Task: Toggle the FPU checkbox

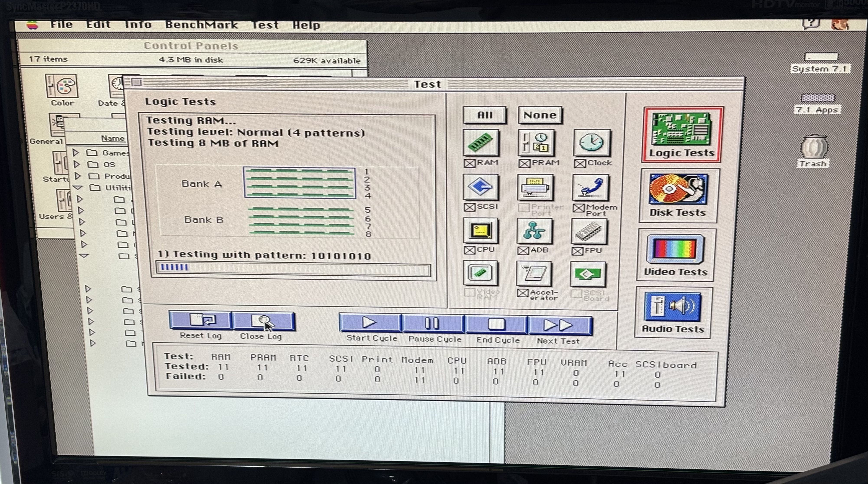Action: tap(577, 251)
